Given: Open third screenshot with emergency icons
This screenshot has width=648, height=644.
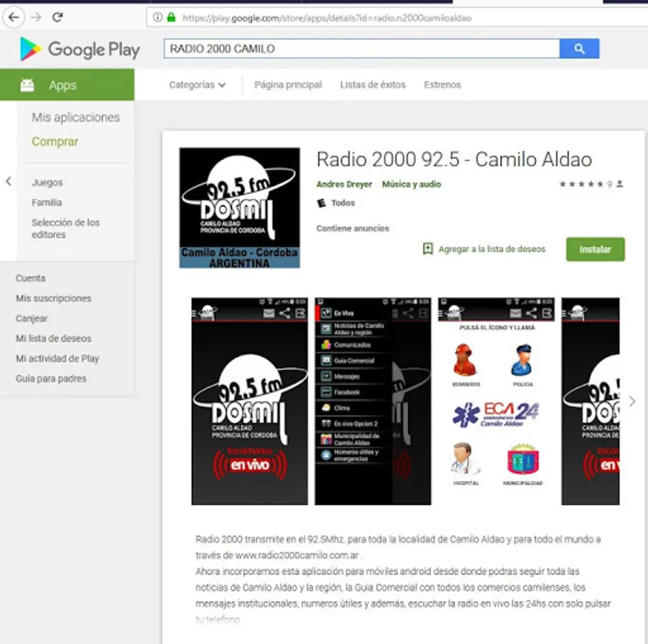Looking at the screenshot, I should pyautogui.click(x=496, y=401).
